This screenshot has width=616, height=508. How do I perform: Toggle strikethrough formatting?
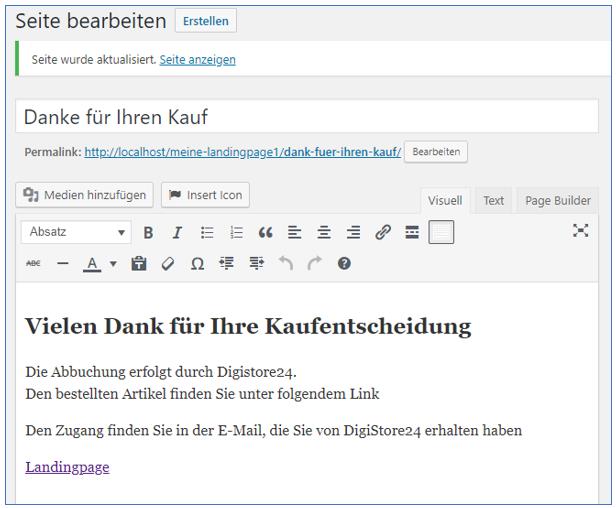tap(33, 264)
